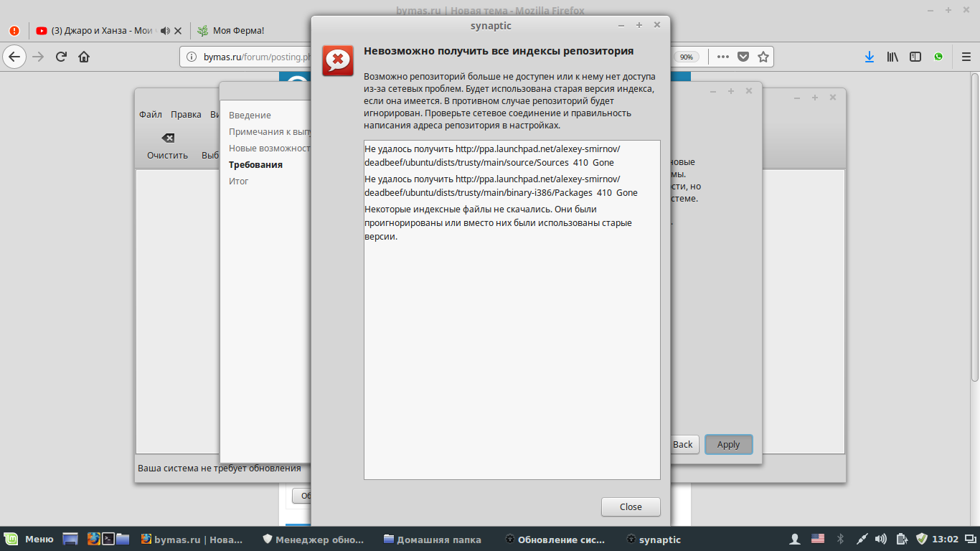The width and height of the screenshot is (980, 551).
Task: Go to the browser home page
Action: pyautogui.click(x=84, y=57)
